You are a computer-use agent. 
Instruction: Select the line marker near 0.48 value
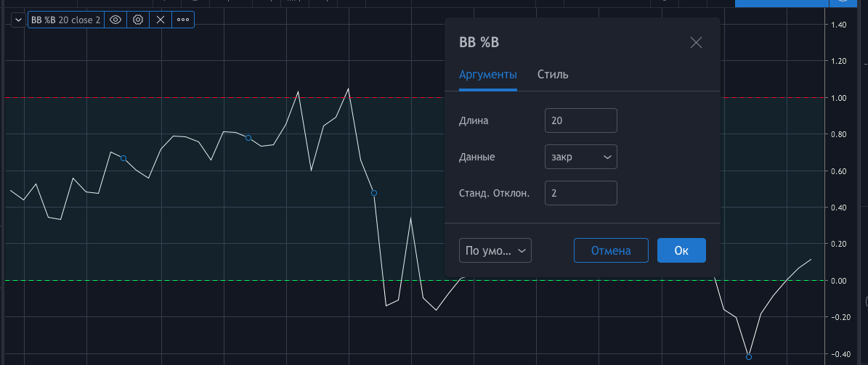click(373, 193)
